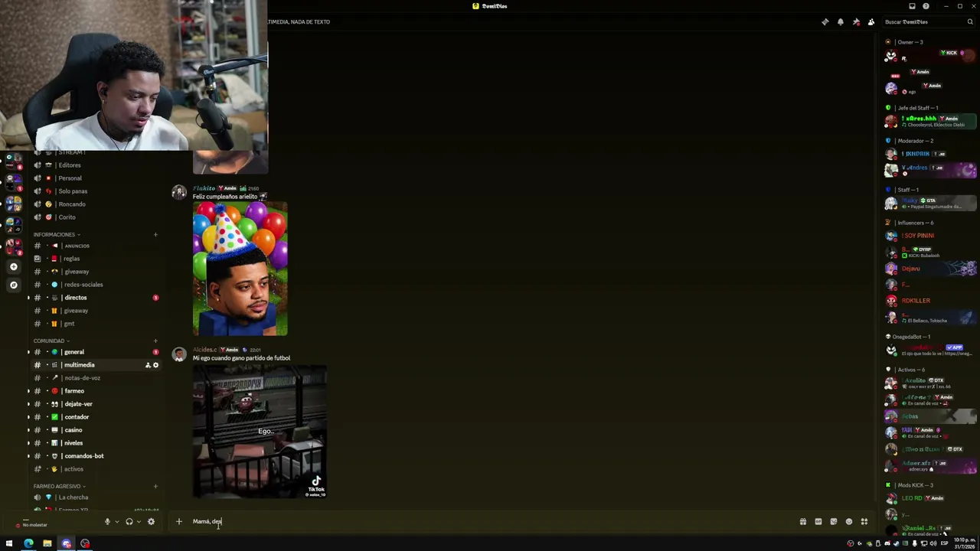Join the Editores voice channel

[95, 165]
